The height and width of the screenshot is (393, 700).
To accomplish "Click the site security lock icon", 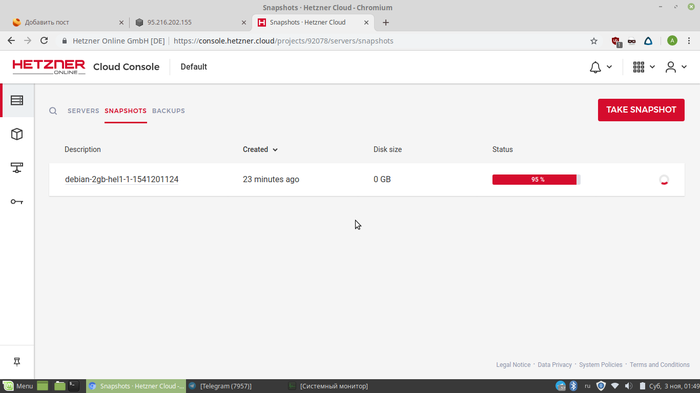I will (x=65, y=41).
